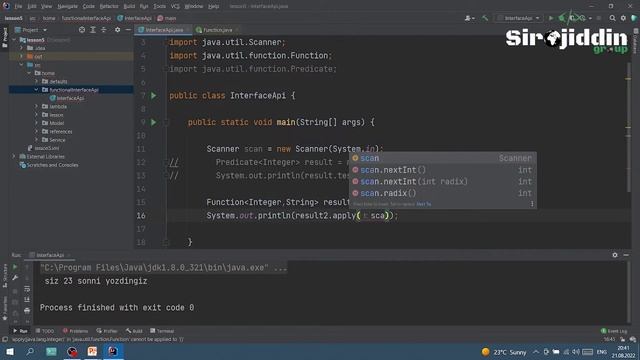Expand External Libraries node

pyautogui.click(x=14, y=156)
